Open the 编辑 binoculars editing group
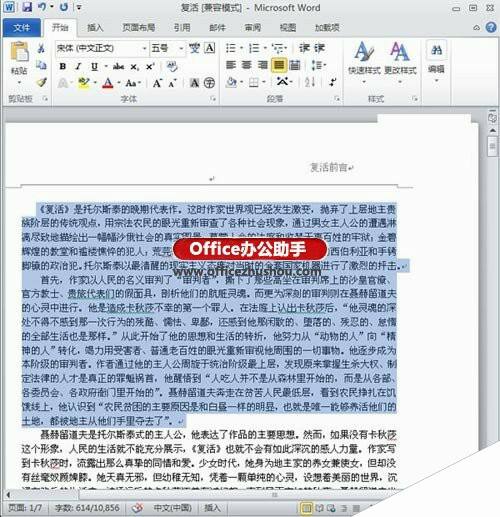500x517 pixels. coord(436,61)
